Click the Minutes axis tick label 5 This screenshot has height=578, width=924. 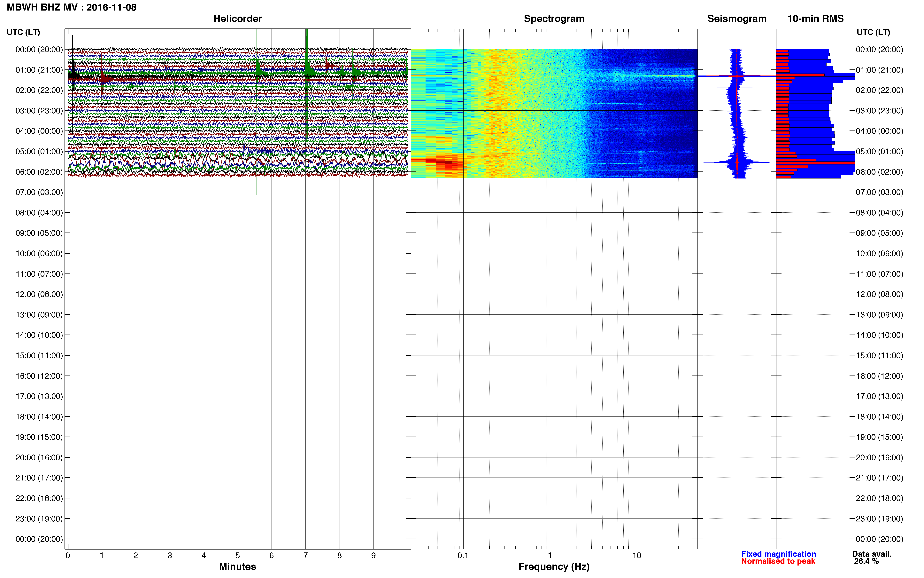point(238,555)
